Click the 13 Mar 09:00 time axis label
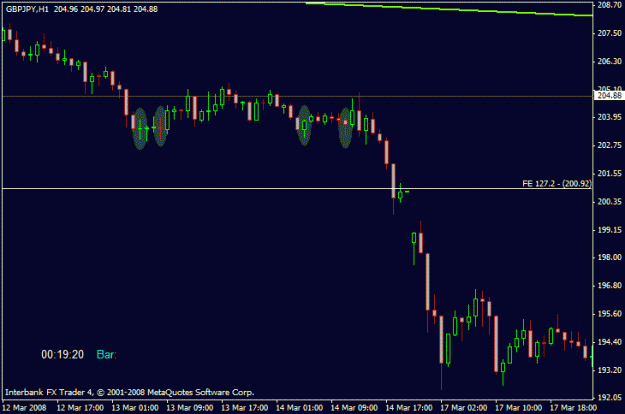The image size is (625, 414). [x=190, y=408]
